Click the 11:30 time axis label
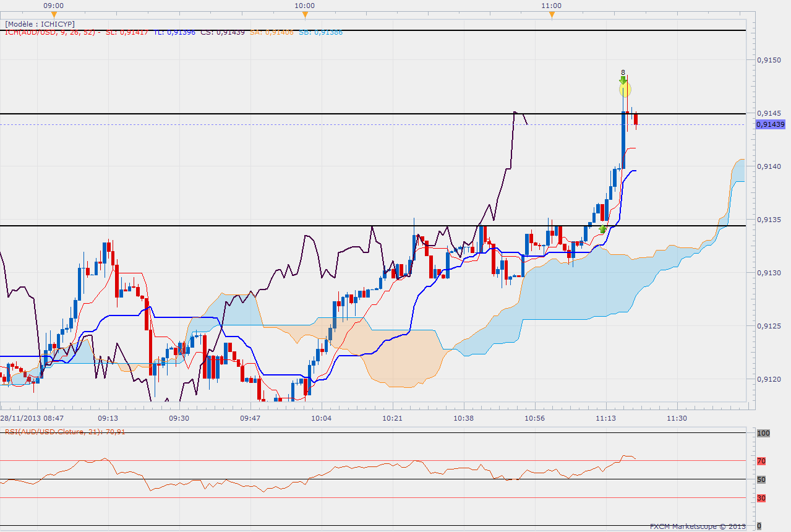The image size is (791, 532). click(677, 418)
